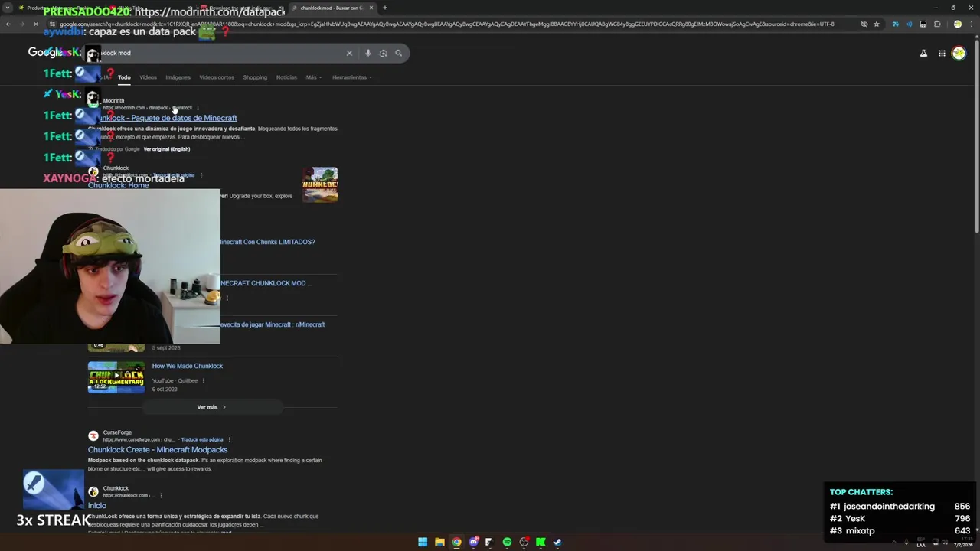The height and width of the screenshot is (551, 980).
Task: Click crossed-eye tracking protection icon in address bar
Action: 864,24
